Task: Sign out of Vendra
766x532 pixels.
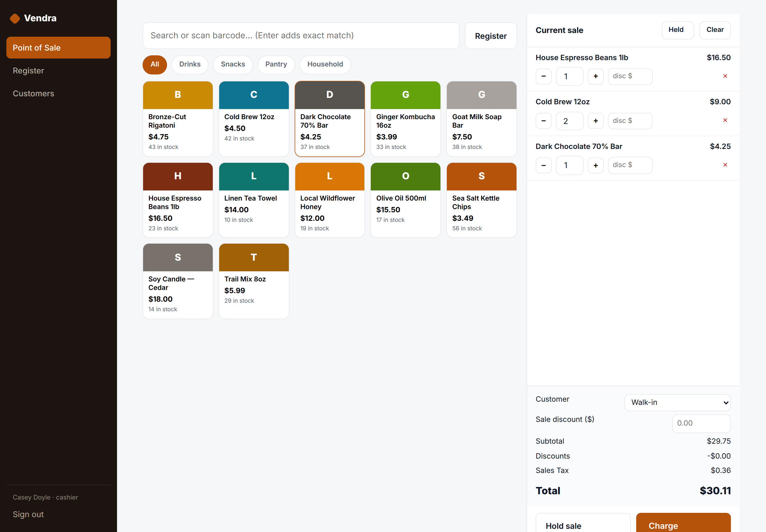Action: pos(28,514)
